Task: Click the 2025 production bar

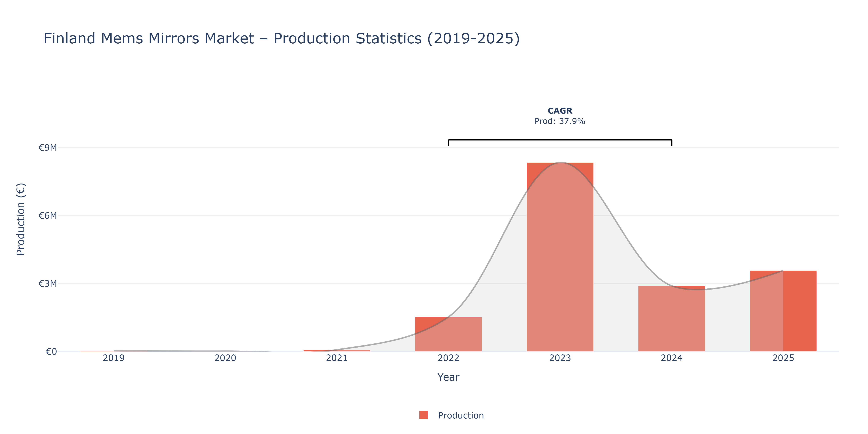Action: [x=783, y=311]
